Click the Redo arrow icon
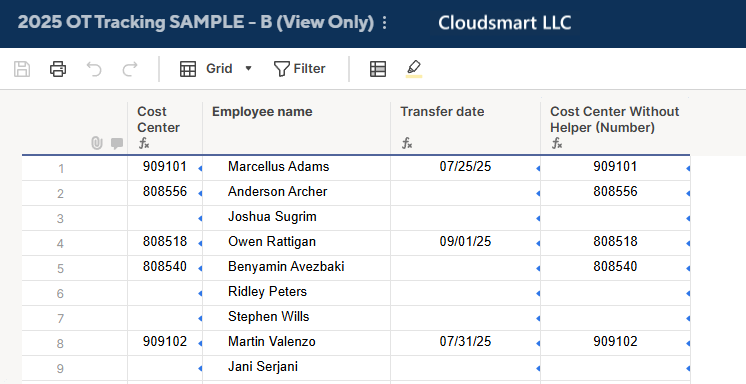The width and height of the screenshot is (746, 384). (x=130, y=69)
